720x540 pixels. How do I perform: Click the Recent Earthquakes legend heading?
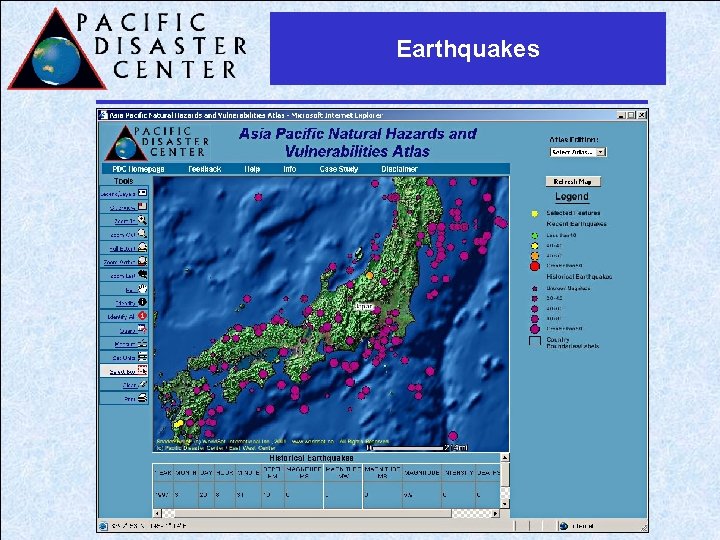pos(576,224)
